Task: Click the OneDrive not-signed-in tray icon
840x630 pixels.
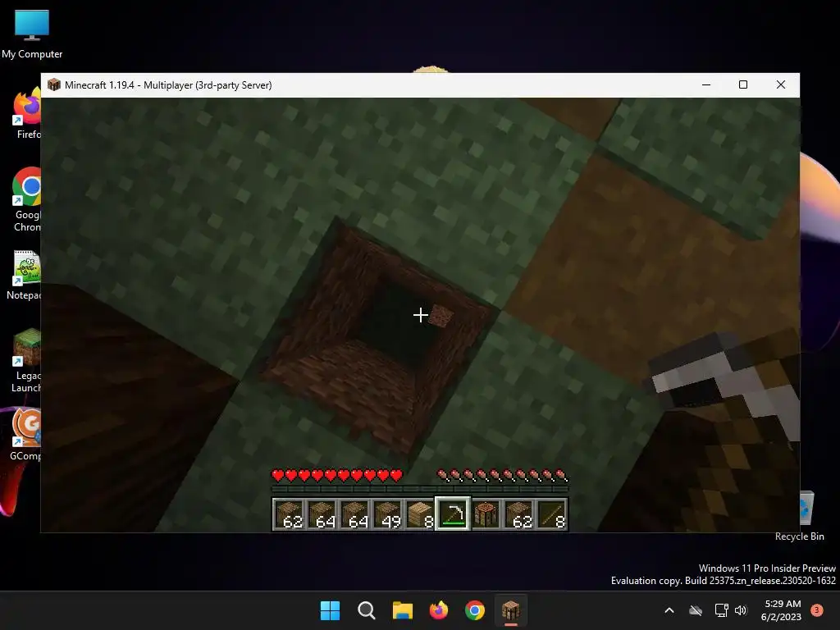Action: pos(696,610)
